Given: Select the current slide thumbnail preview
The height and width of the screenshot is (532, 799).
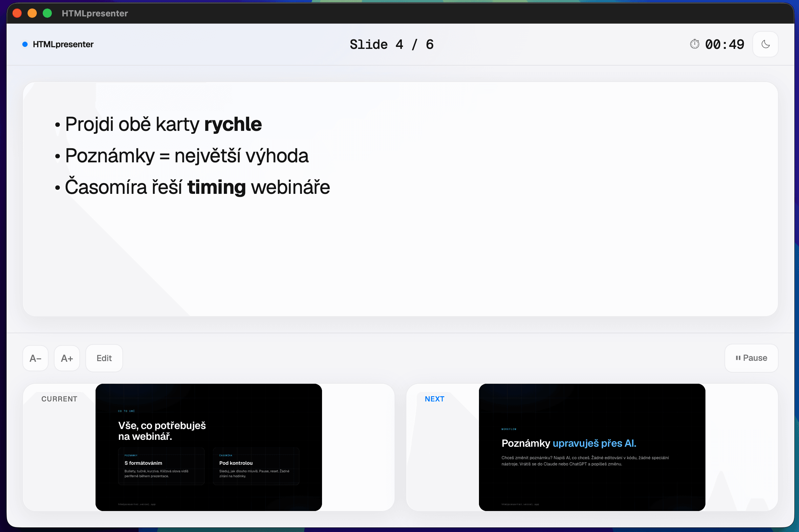Looking at the screenshot, I should (x=208, y=447).
